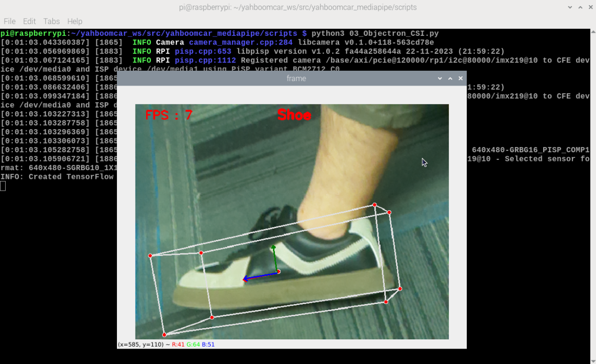Click the FPS : 7 counter text

pos(169,115)
